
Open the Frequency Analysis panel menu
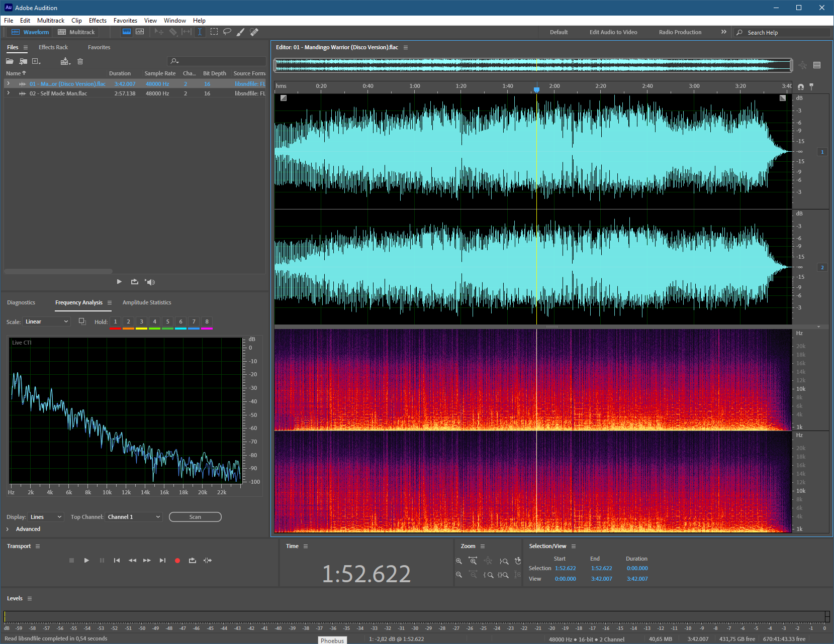(110, 302)
